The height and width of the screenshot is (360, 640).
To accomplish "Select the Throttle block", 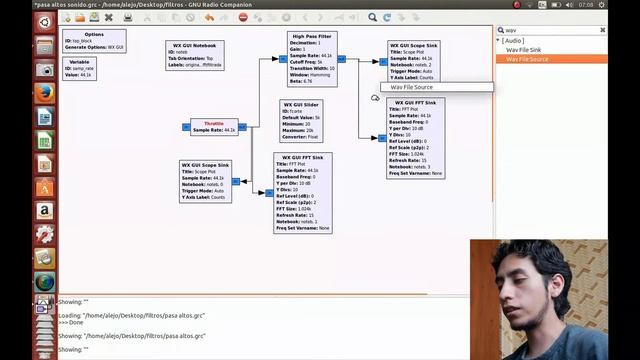I will pos(214,127).
